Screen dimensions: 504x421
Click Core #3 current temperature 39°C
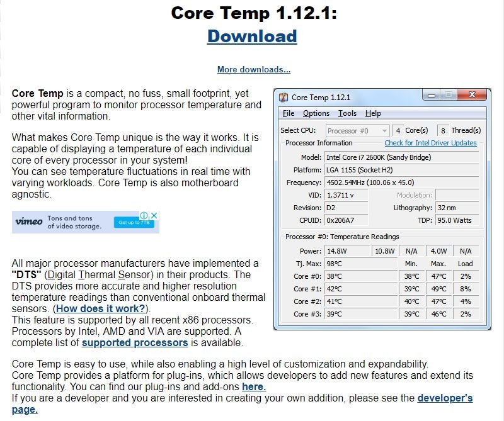tap(361, 314)
